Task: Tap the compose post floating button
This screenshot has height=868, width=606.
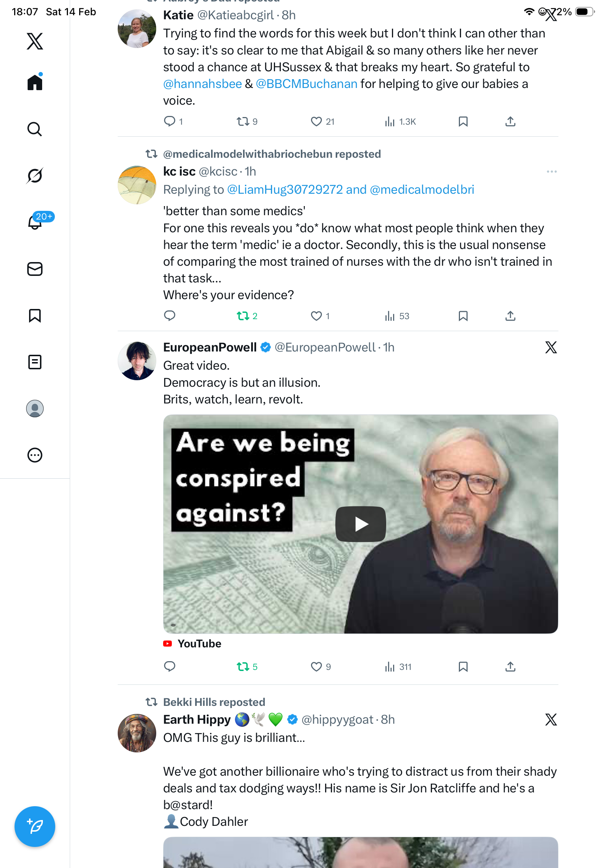Action: [35, 827]
